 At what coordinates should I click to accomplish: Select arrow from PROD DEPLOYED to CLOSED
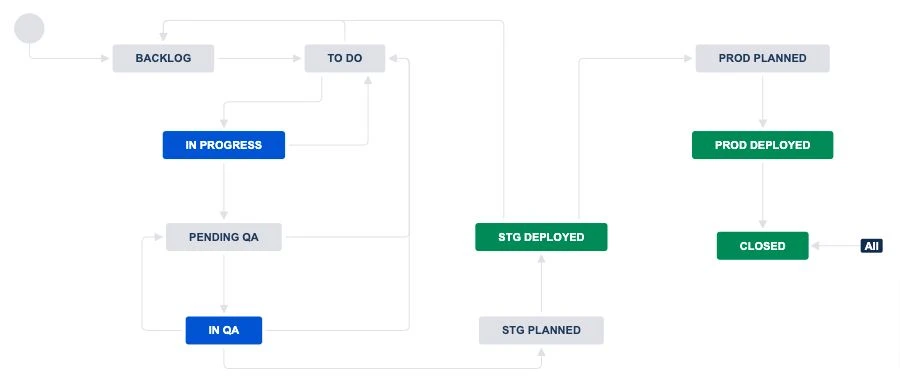[762, 195]
